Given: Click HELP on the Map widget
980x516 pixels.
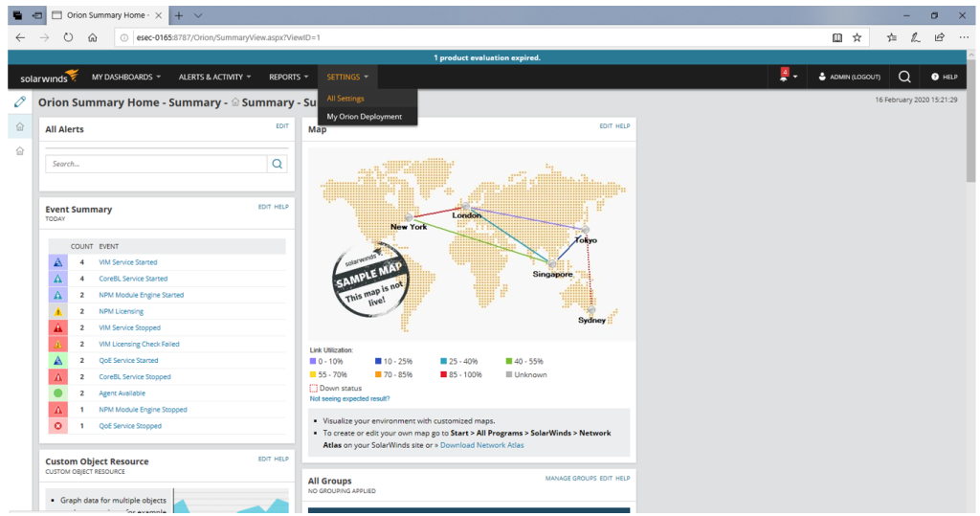Looking at the screenshot, I should [x=622, y=125].
